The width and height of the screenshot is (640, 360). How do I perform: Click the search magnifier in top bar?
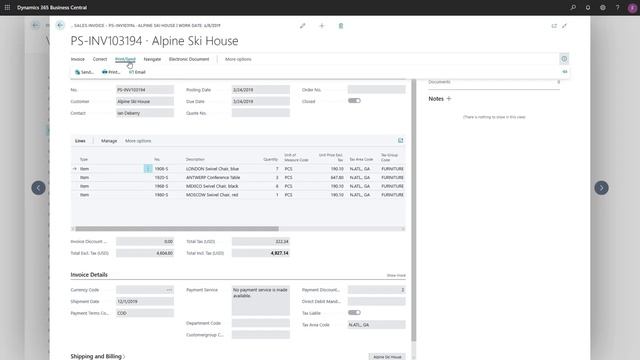[x=573, y=7]
